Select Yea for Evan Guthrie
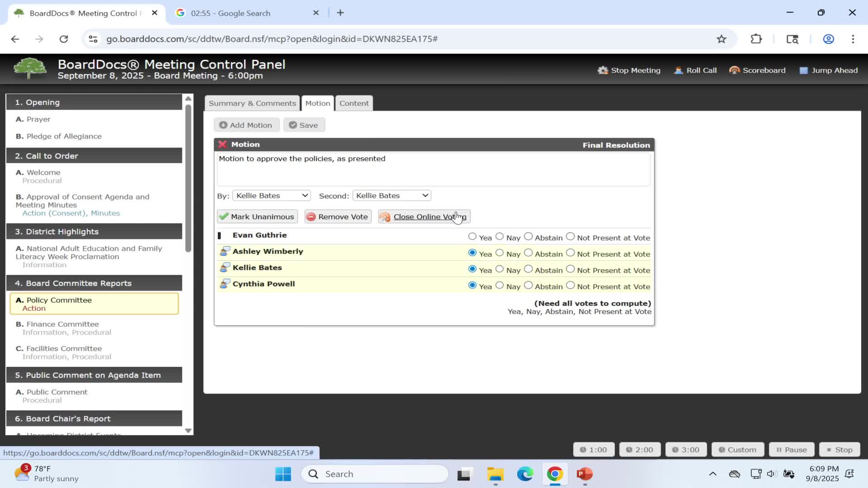 point(472,236)
